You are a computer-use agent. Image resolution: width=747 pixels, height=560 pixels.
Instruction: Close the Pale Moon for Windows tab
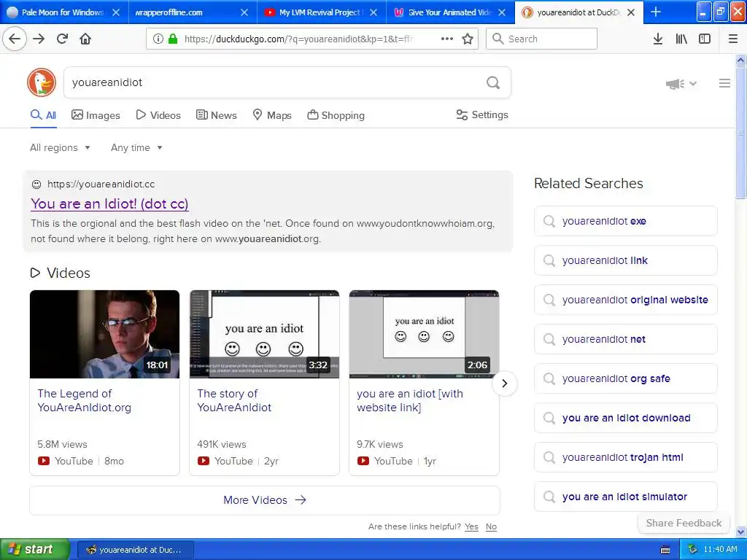tap(116, 12)
